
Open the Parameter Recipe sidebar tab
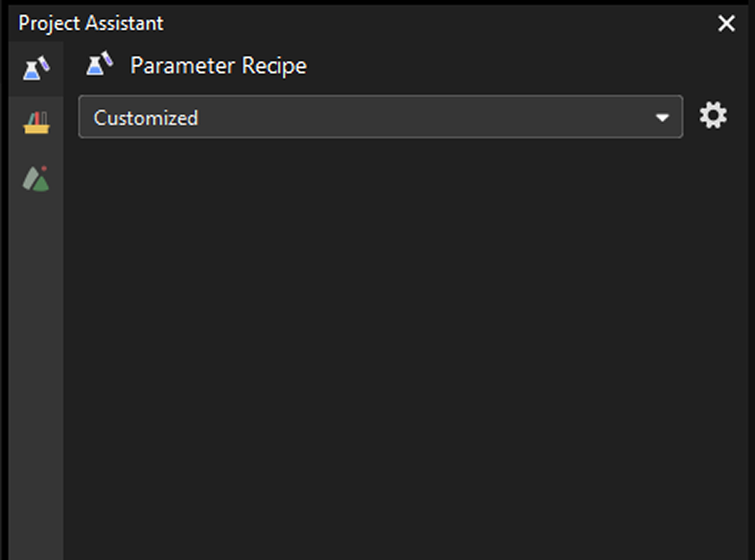(x=35, y=68)
